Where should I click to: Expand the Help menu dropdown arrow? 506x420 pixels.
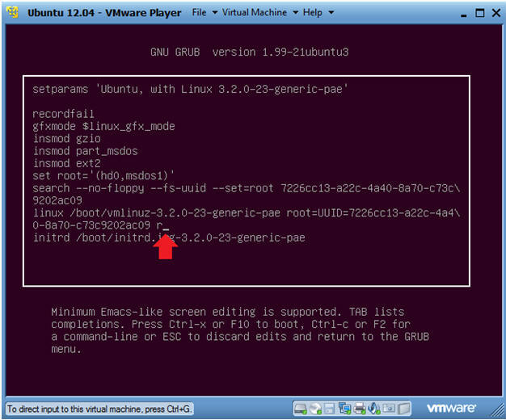click(331, 13)
